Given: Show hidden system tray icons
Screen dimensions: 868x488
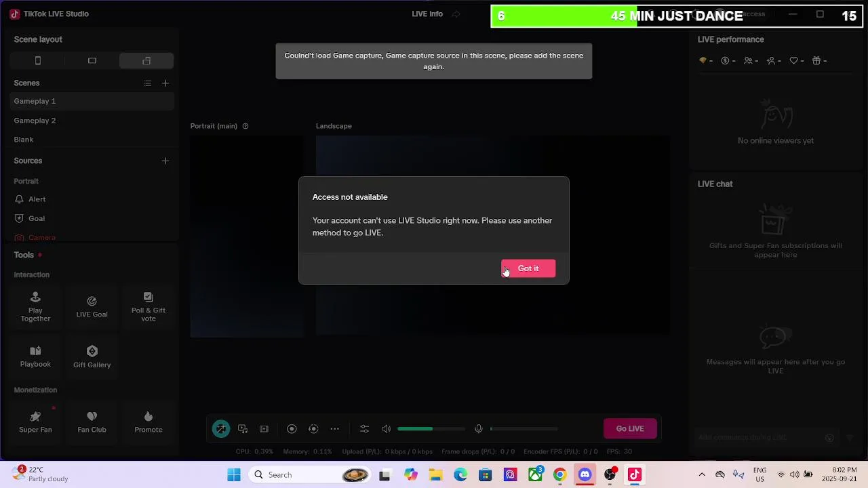Looking at the screenshot, I should pyautogui.click(x=702, y=474).
